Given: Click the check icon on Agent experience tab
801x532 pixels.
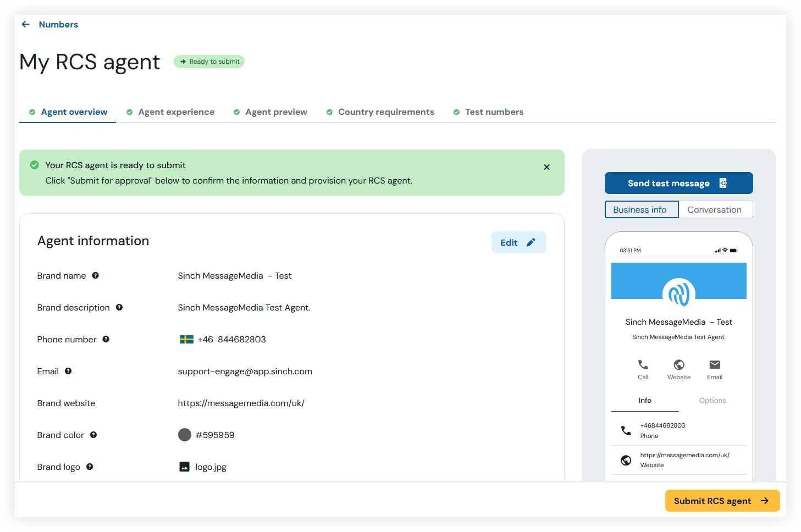Looking at the screenshot, I should [129, 112].
